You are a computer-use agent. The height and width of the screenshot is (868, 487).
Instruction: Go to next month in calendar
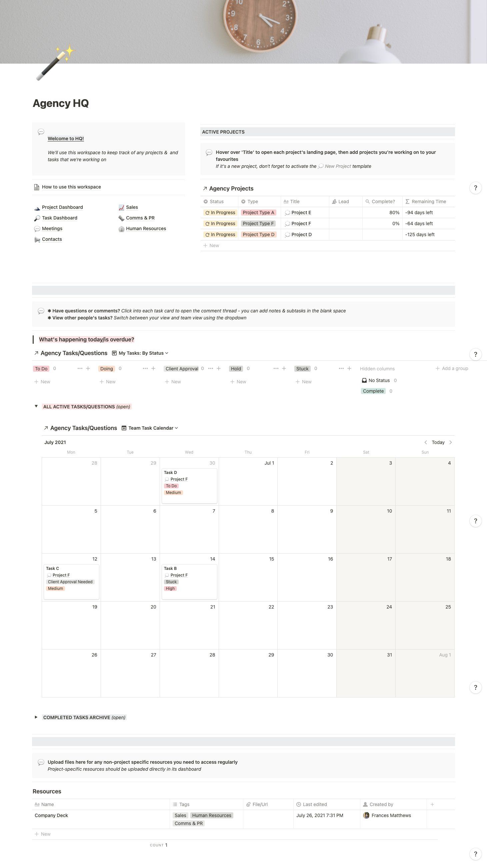(451, 442)
